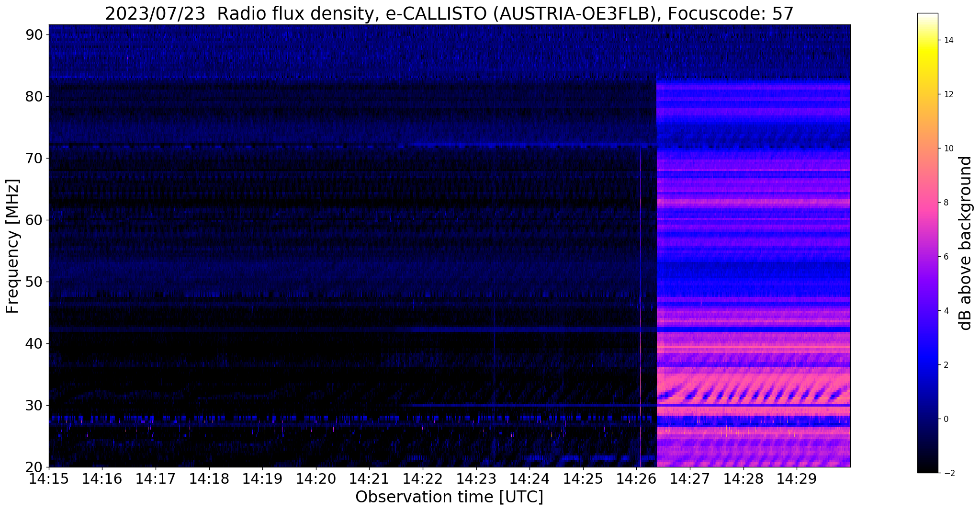Click the 14:23 time tick label
This screenshot has width=980, height=511.
point(476,478)
